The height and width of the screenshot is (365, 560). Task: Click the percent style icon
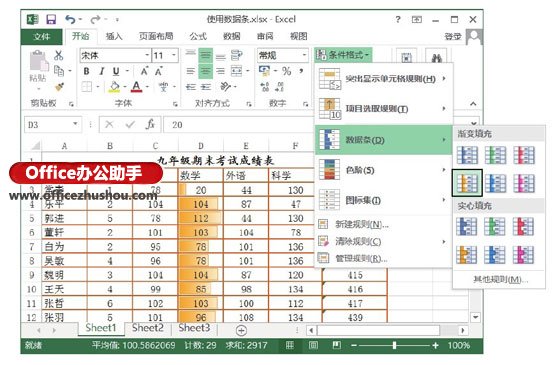click(x=286, y=71)
